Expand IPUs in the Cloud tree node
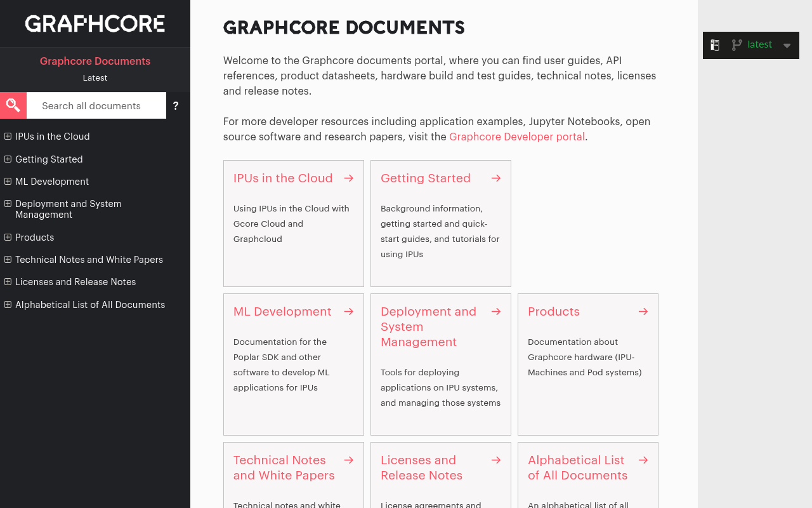The height and width of the screenshot is (508, 812). point(8,136)
